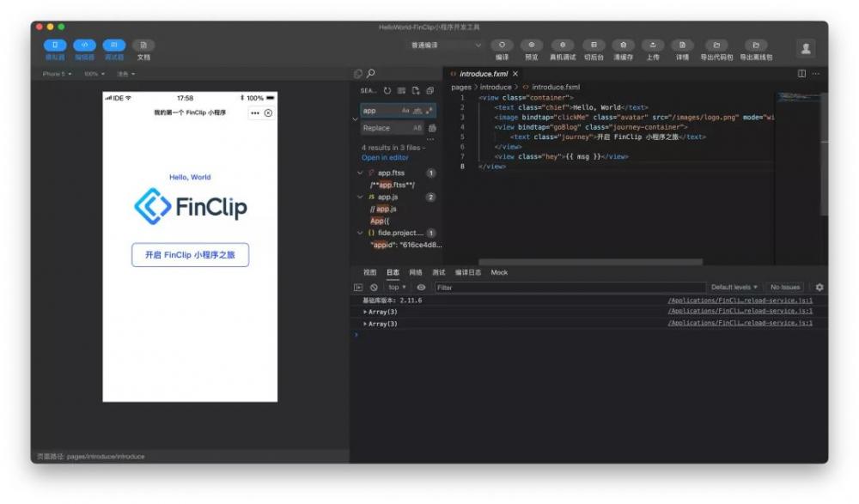859x504 pixels.
Task: Click the 预览 preview icon
Action: pyautogui.click(x=532, y=45)
